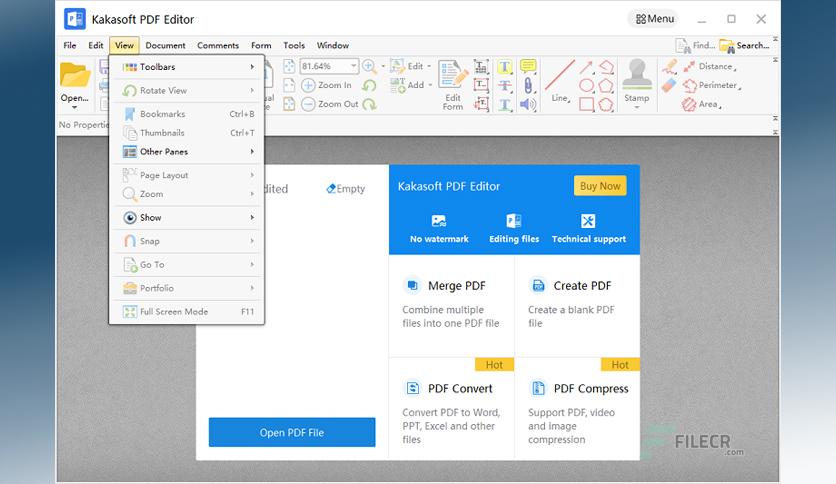
Task: Open the Edit menu
Action: pyautogui.click(x=96, y=46)
